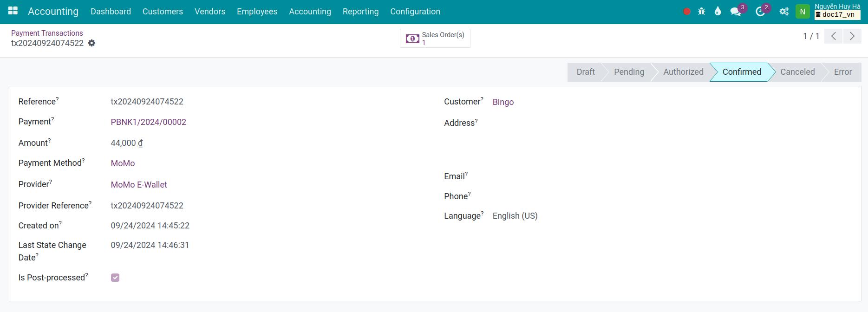
Task: Click Last State Change 09/24/2024 14:46:31
Action: click(x=150, y=245)
